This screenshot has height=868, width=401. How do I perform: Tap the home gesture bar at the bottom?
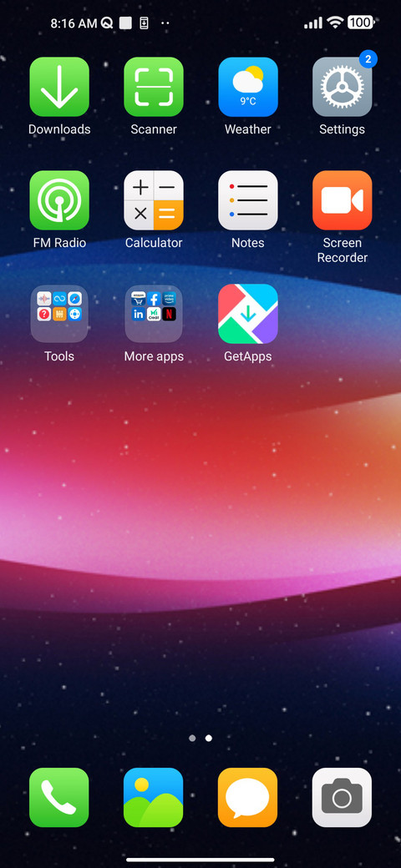click(200, 860)
